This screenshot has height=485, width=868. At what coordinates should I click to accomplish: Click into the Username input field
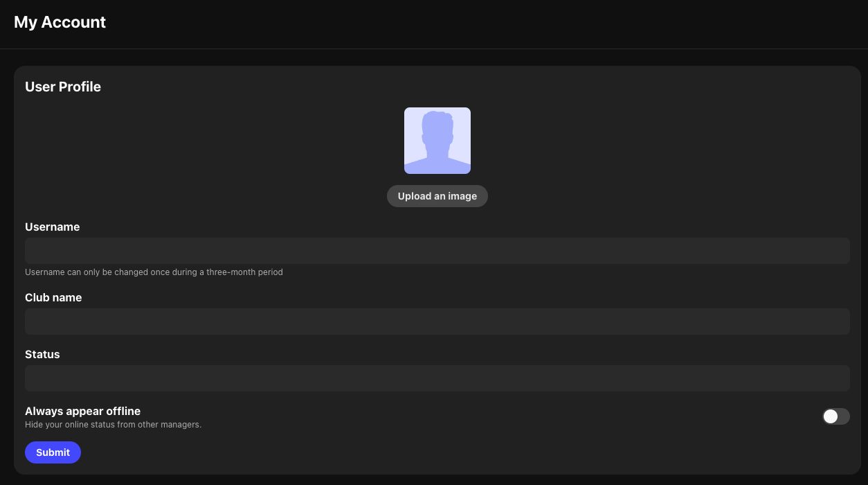pyautogui.click(x=437, y=250)
